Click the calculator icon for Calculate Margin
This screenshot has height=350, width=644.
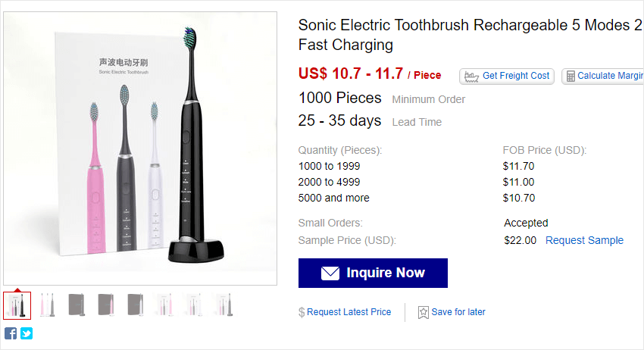[571, 76]
